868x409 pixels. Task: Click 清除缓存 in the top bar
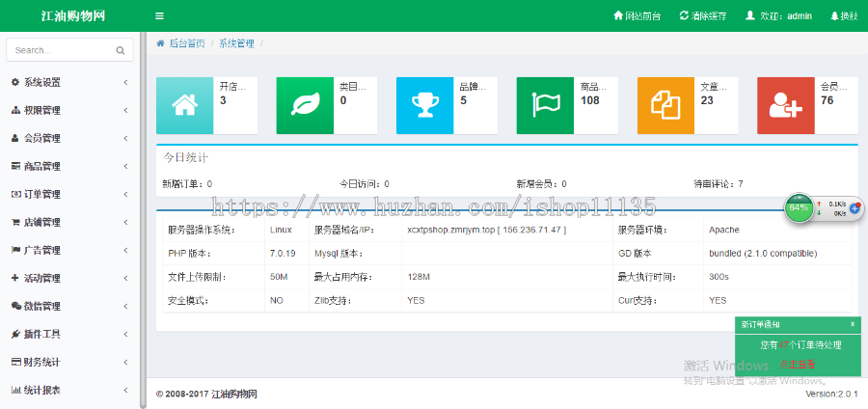703,16
